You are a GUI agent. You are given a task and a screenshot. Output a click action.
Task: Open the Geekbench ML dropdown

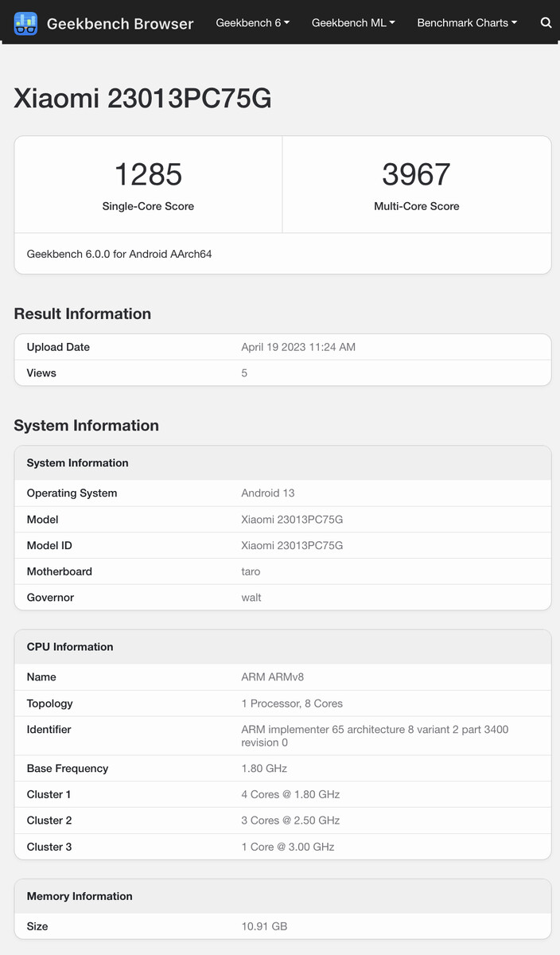click(353, 23)
